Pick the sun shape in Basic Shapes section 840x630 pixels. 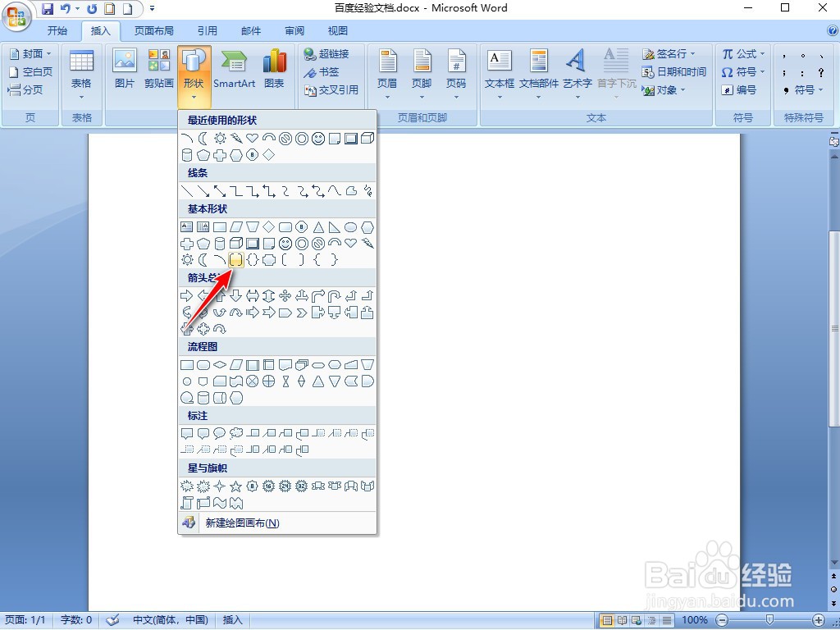pos(187,260)
